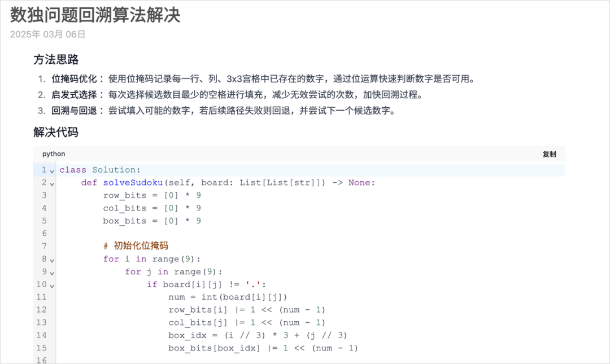Click the 'box_idx = (i // 3) * 3' line
The height and width of the screenshot is (364, 610).
point(258,335)
